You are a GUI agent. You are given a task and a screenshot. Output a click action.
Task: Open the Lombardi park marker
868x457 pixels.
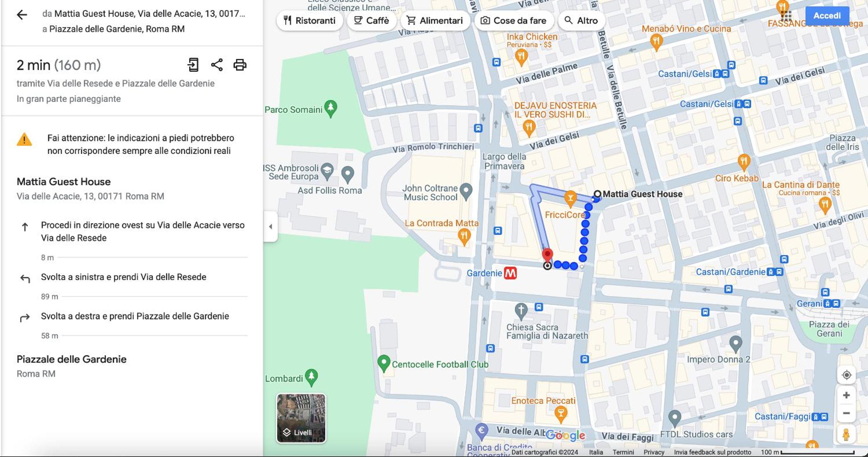click(x=311, y=377)
